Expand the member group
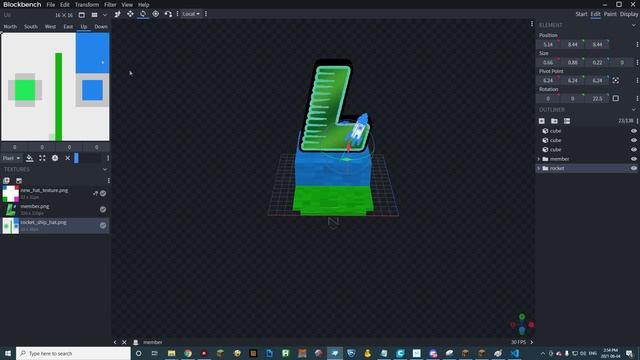 [x=539, y=159]
